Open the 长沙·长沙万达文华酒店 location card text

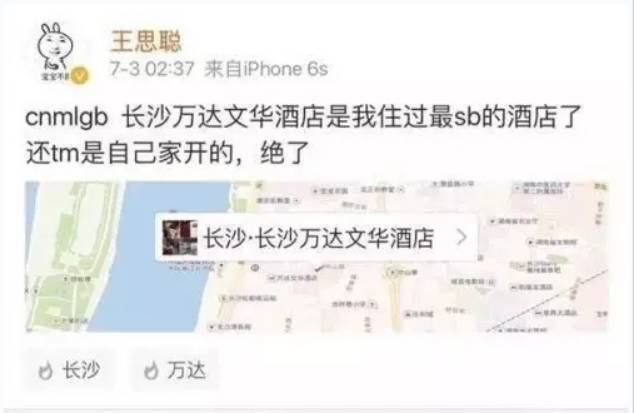318,237
